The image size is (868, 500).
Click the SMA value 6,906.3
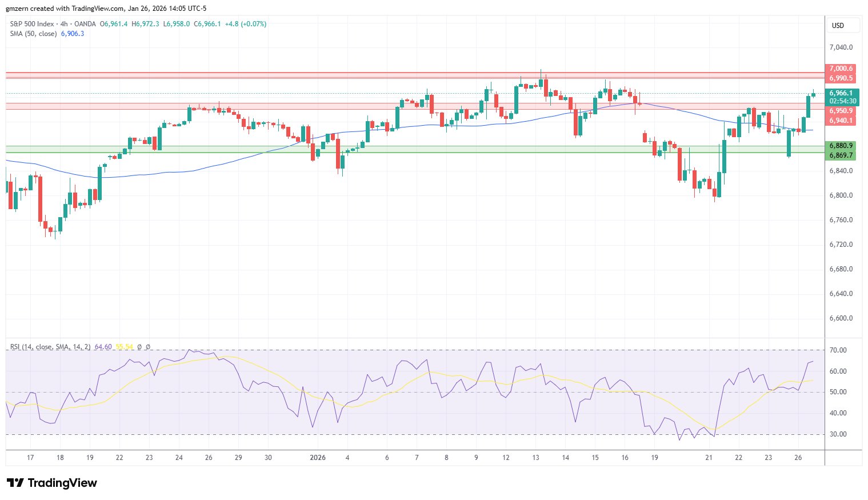pyautogui.click(x=73, y=34)
